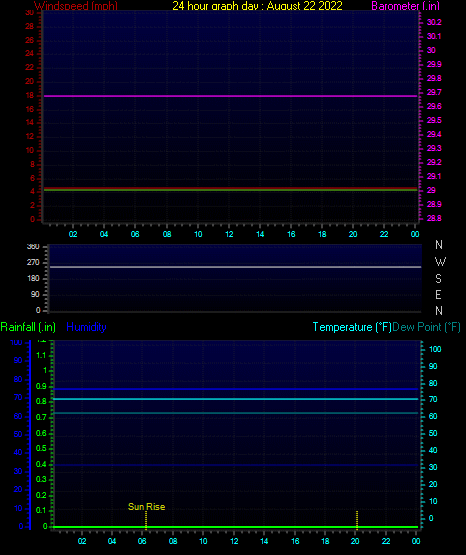The height and width of the screenshot is (555, 466).
Task: Click the W compass direction label
Action: click(440, 262)
